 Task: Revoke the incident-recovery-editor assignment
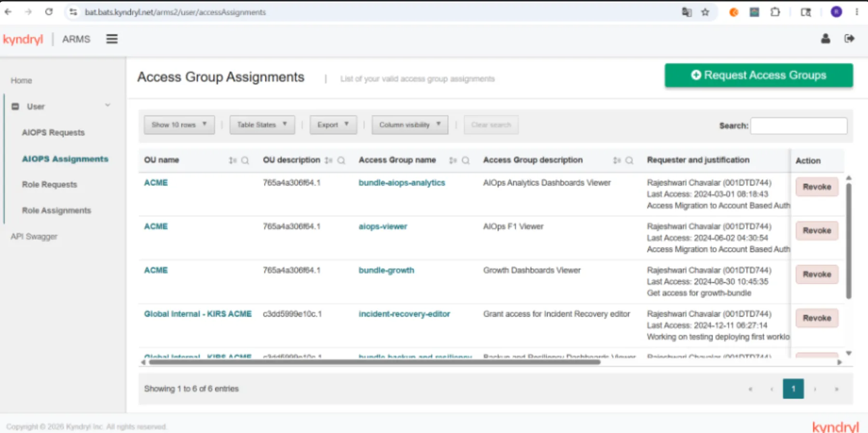coord(817,318)
